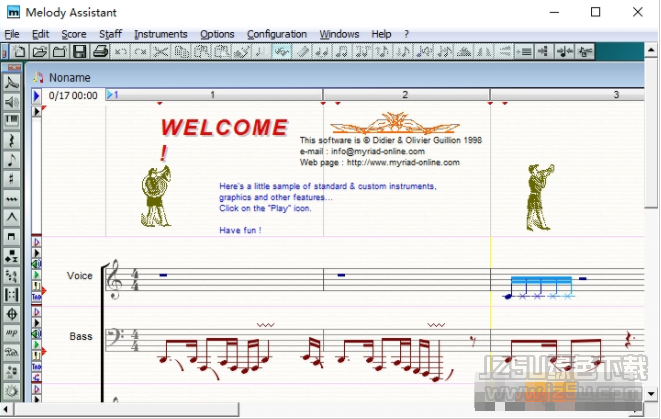Click measure 3 in the ruler
661x419 pixels.
click(x=616, y=95)
